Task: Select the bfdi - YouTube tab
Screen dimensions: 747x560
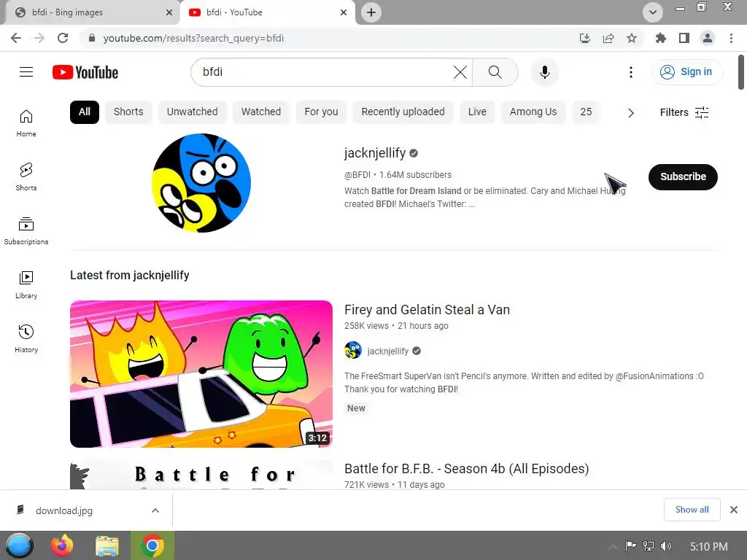Action: 267,12
